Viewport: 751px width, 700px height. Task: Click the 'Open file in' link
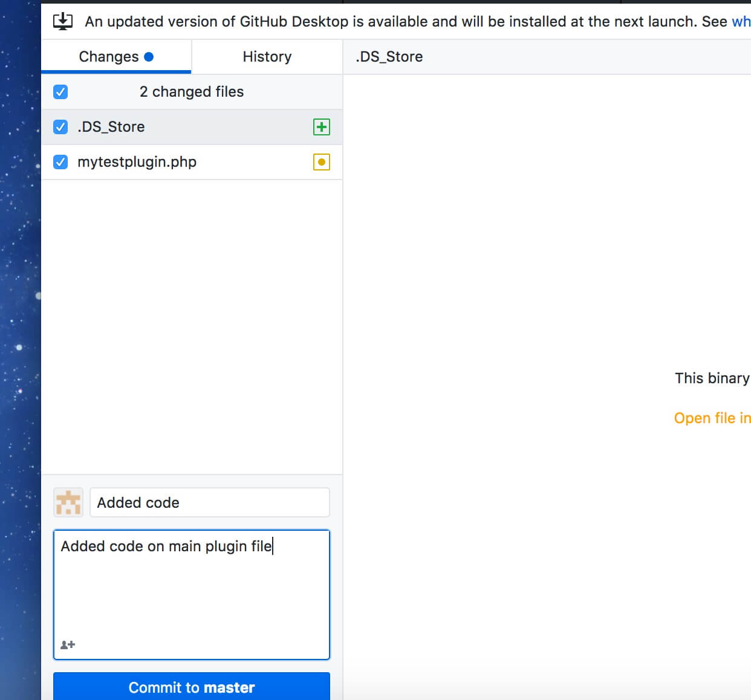tap(712, 418)
